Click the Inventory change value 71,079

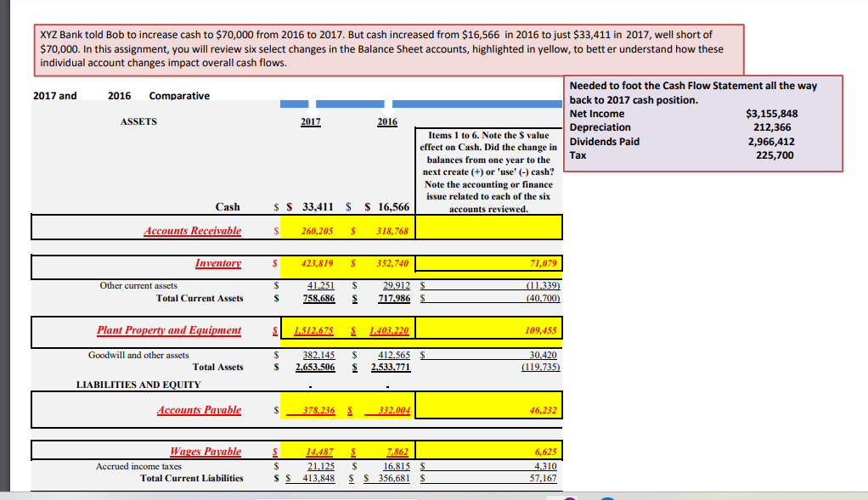543,263
